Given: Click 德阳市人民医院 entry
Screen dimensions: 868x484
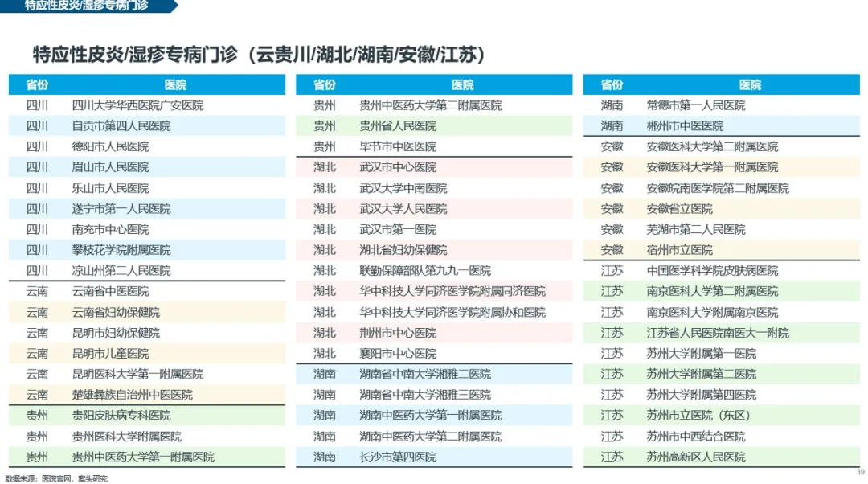Looking at the screenshot, I should 110,147.
